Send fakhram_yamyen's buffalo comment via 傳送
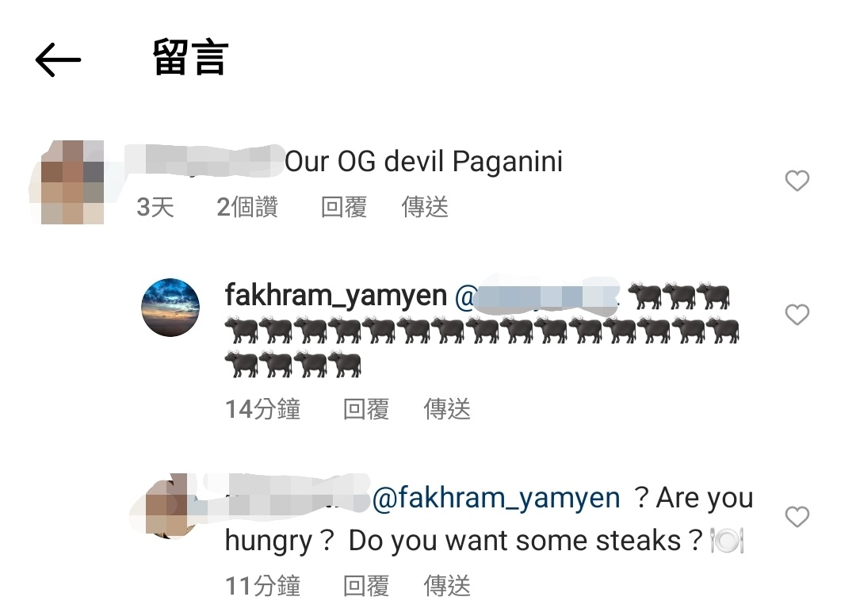 coord(447,409)
